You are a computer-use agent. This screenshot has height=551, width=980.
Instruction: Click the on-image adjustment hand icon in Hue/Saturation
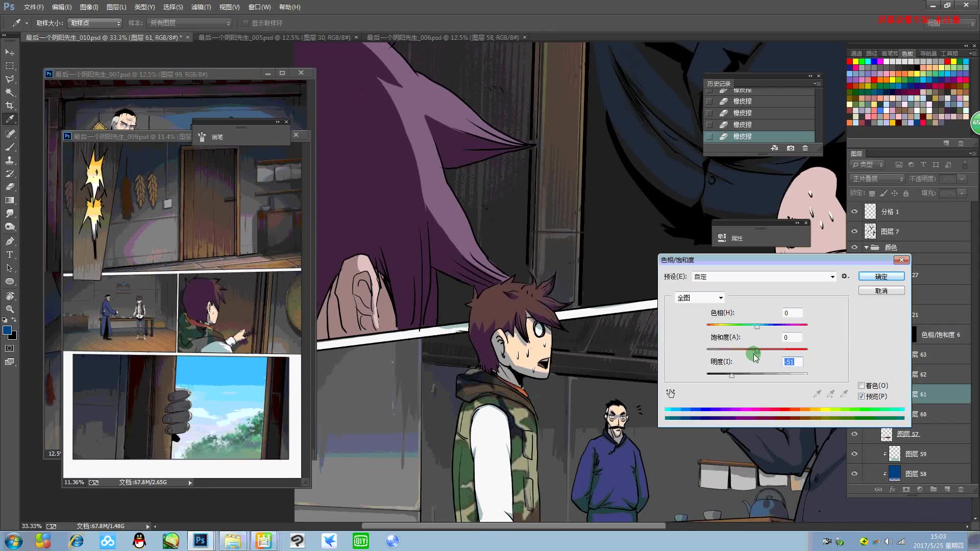[671, 393]
